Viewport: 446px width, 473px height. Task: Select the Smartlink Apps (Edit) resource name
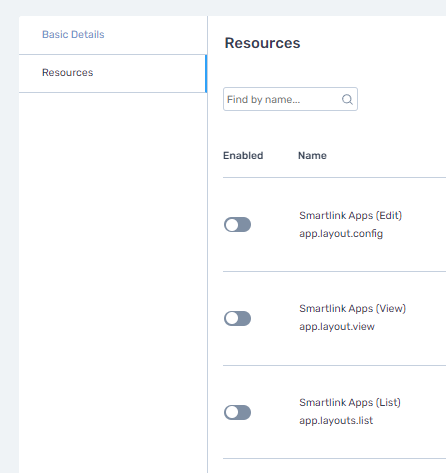tap(350, 216)
